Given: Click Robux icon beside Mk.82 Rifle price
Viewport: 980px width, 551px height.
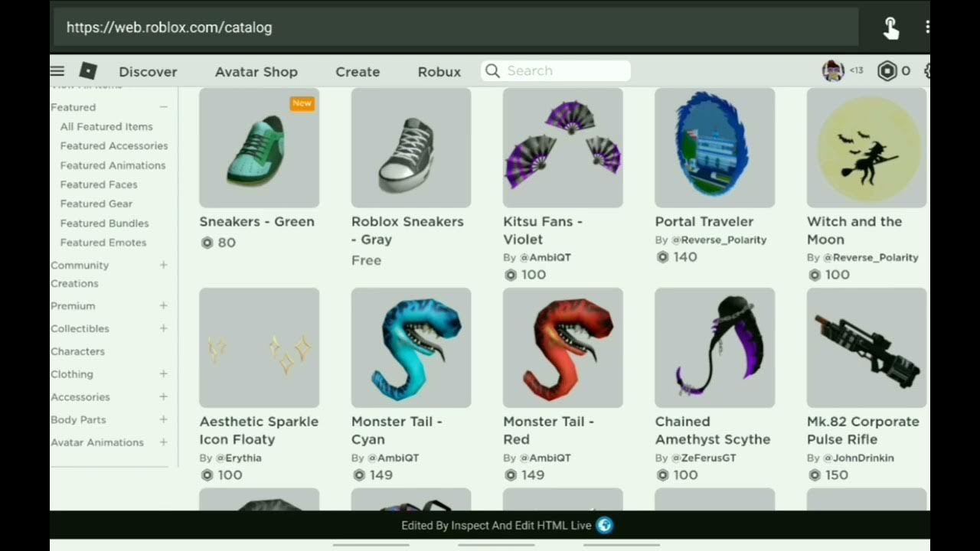Looking at the screenshot, I should pyautogui.click(x=815, y=475).
